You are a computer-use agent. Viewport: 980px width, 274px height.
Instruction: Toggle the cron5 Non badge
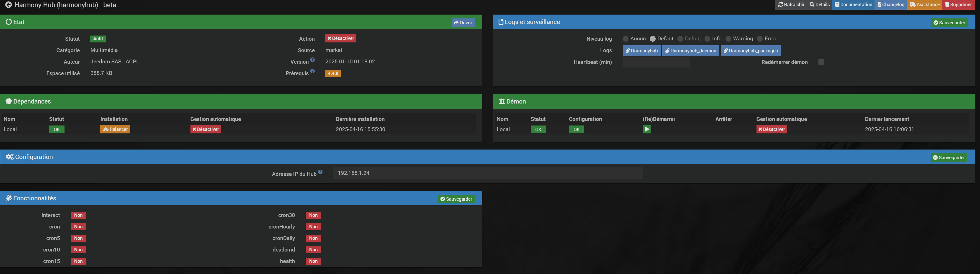click(x=78, y=238)
